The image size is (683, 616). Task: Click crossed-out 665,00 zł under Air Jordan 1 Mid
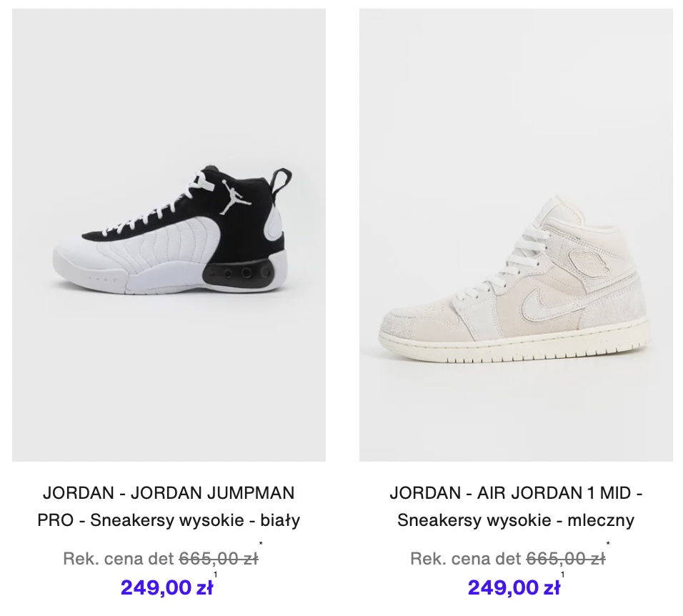(x=566, y=559)
